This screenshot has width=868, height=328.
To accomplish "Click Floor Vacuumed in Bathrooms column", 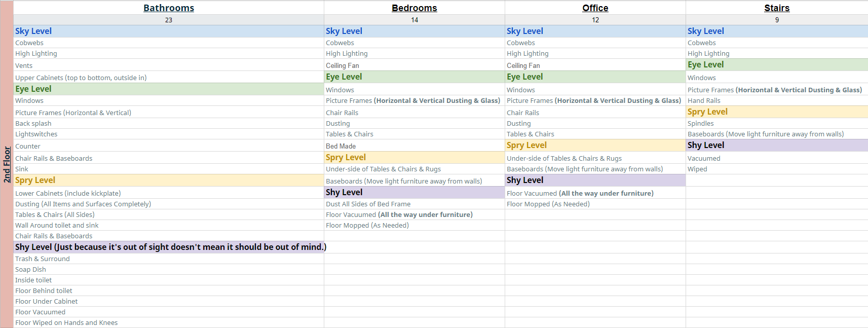I will point(169,312).
